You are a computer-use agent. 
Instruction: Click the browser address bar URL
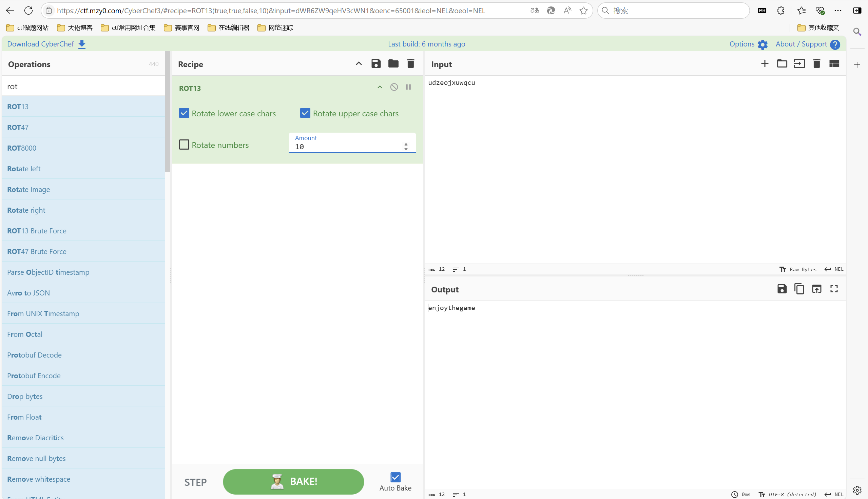(x=271, y=11)
